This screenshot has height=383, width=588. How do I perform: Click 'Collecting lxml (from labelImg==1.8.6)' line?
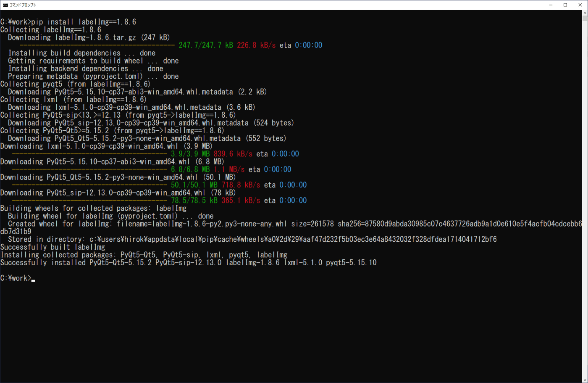click(x=73, y=100)
